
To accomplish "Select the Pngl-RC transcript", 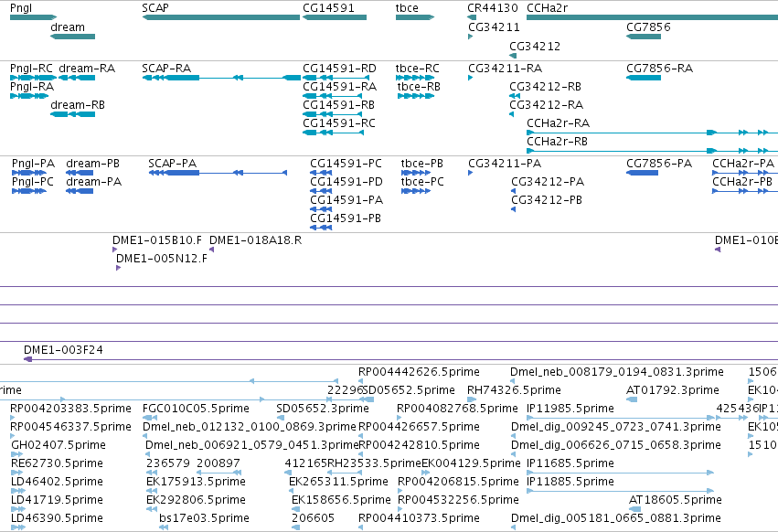I will (33, 78).
